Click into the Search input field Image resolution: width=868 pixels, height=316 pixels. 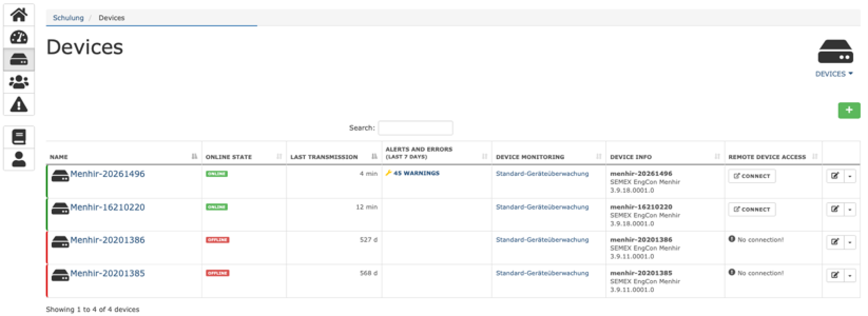tap(415, 128)
